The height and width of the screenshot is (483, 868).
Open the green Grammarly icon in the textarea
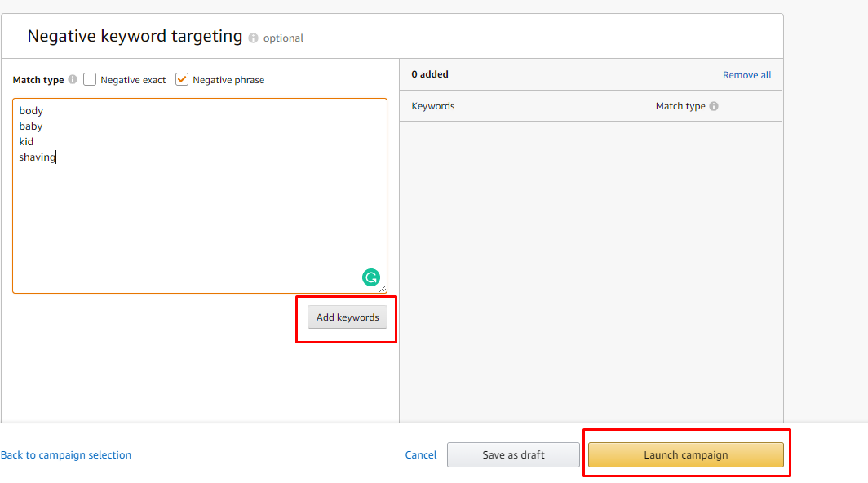point(371,277)
